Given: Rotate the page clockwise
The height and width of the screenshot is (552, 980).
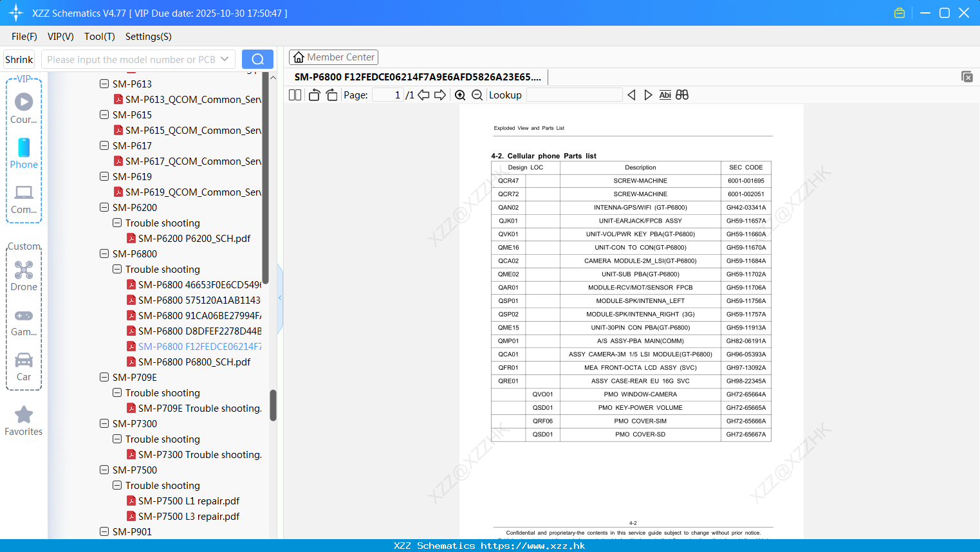Looking at the screenshot, I should click(331, 95).
